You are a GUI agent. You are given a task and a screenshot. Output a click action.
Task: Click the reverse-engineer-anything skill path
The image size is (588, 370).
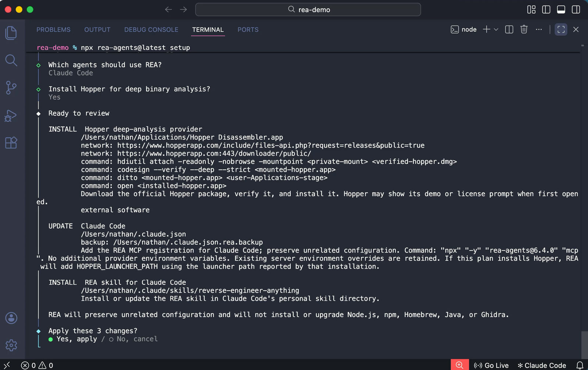tap(190, 291)
